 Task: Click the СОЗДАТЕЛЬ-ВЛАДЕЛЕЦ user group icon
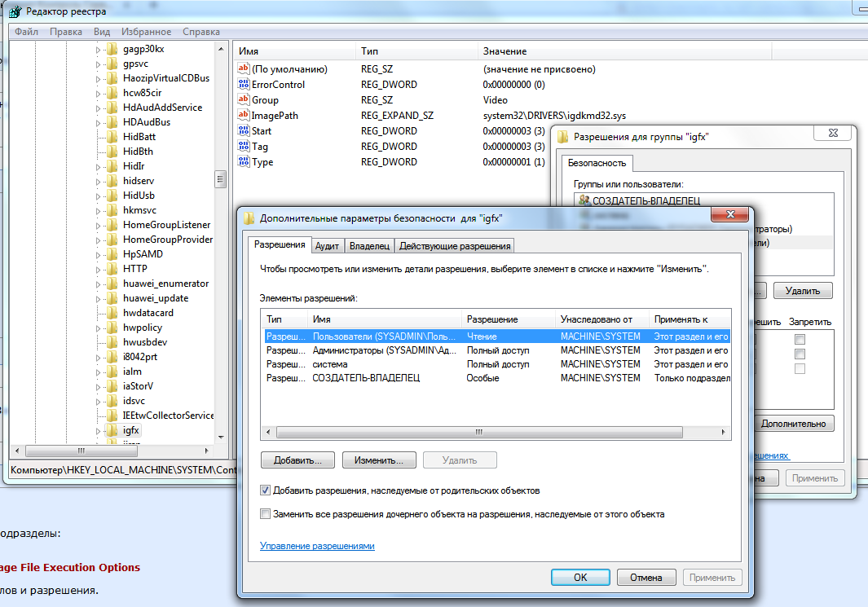point(584,200)
